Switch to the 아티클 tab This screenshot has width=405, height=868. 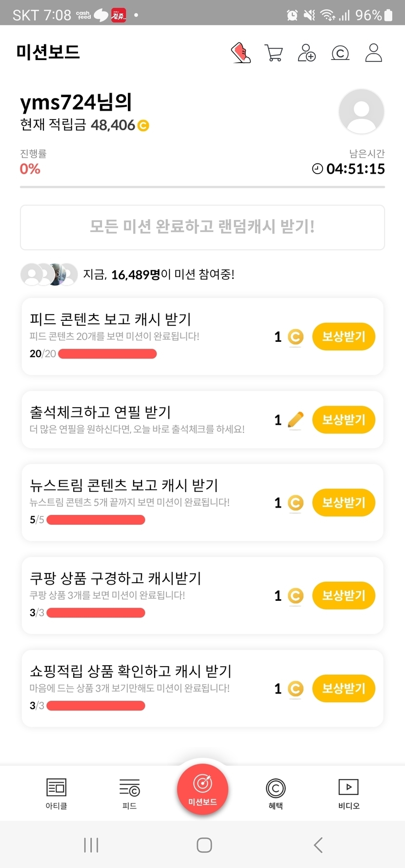[56, 793]
